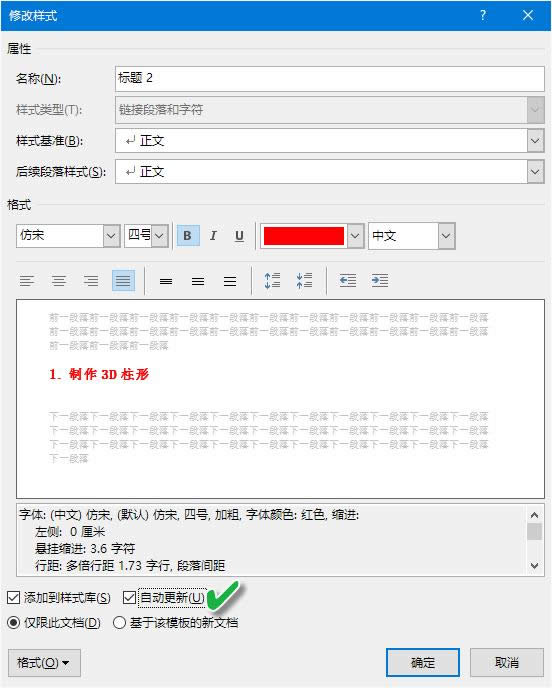
Task: Select justify alignment icon
Action: pos(123,281)
